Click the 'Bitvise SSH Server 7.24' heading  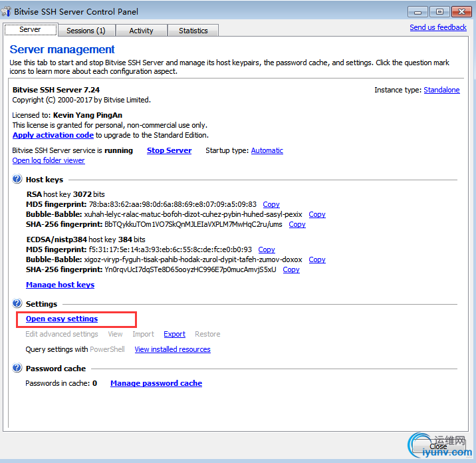pos(56,90)
